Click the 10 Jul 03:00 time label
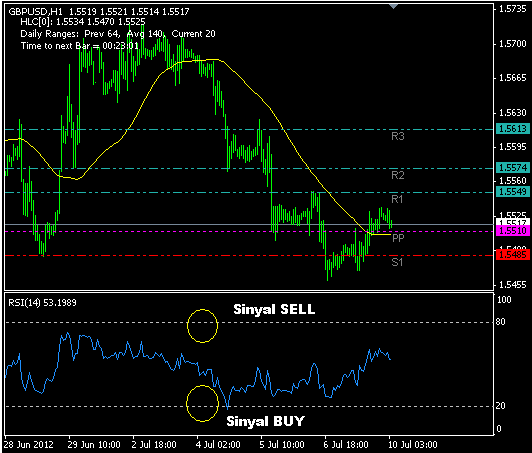The height and width of the screenshot is (453, 532). click(x=413, y=445)
